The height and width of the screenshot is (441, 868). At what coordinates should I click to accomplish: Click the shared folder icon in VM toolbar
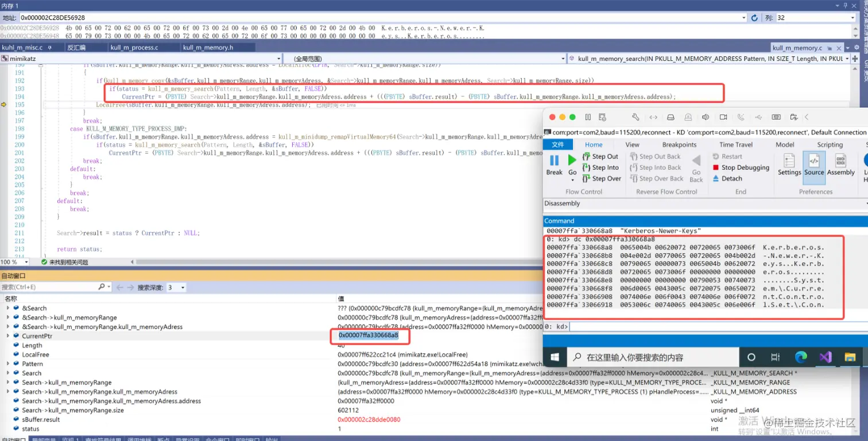point(793,117)
